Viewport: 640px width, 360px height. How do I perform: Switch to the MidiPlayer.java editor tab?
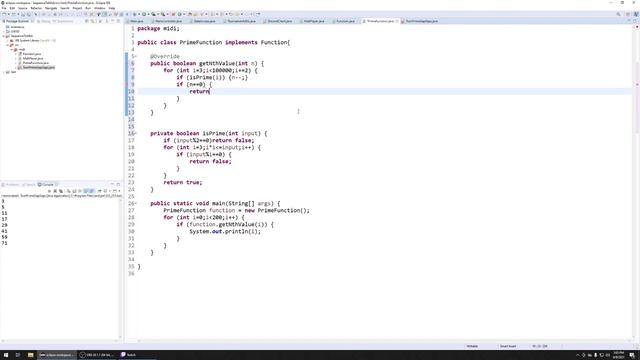coord(313,21)
